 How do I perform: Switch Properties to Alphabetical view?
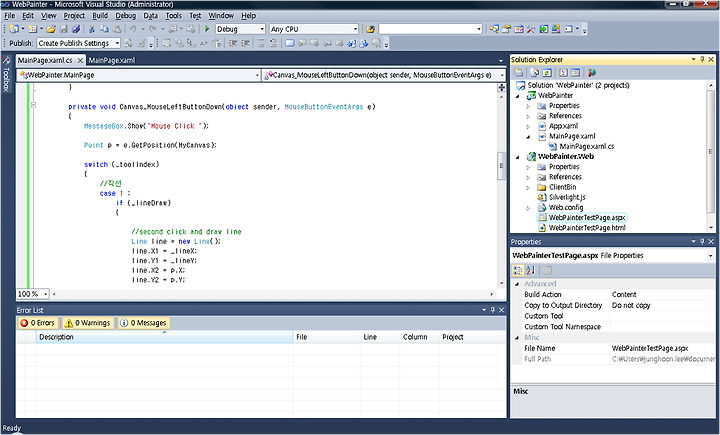pos(531,270)
